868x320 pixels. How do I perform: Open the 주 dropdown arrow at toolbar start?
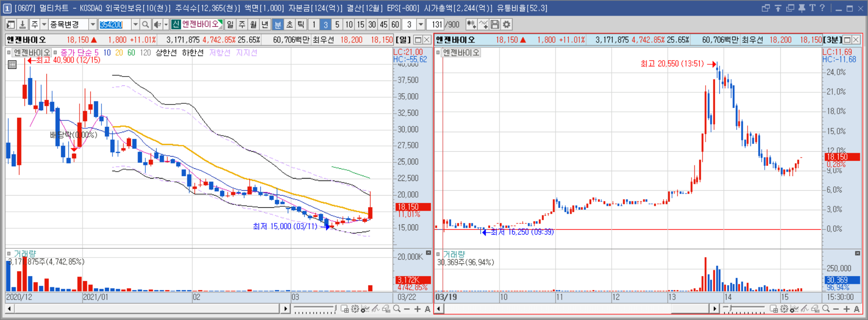coord(44,24)
